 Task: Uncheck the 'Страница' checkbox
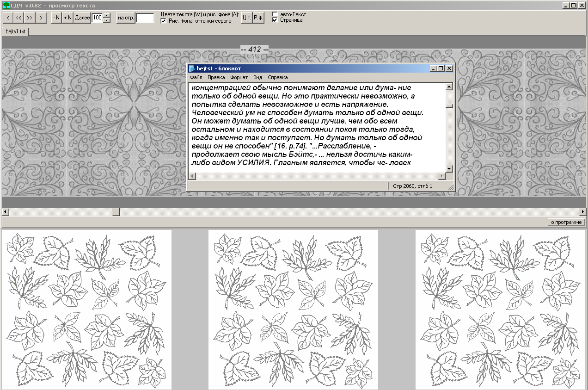coord(275,20)
